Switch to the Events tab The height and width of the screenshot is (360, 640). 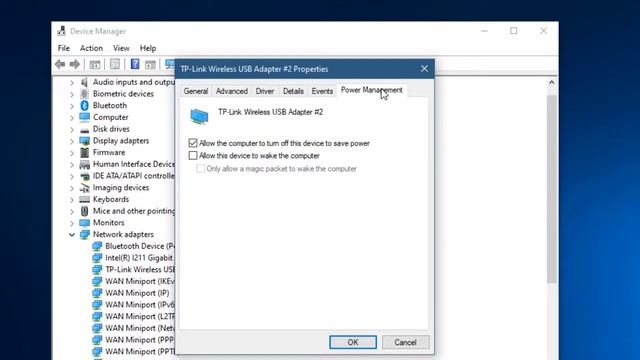[322, 91]
